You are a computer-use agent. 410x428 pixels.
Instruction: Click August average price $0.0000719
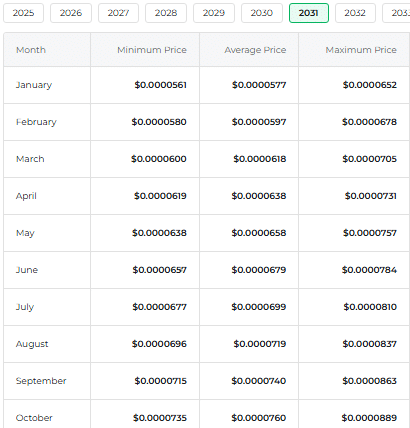260,344
